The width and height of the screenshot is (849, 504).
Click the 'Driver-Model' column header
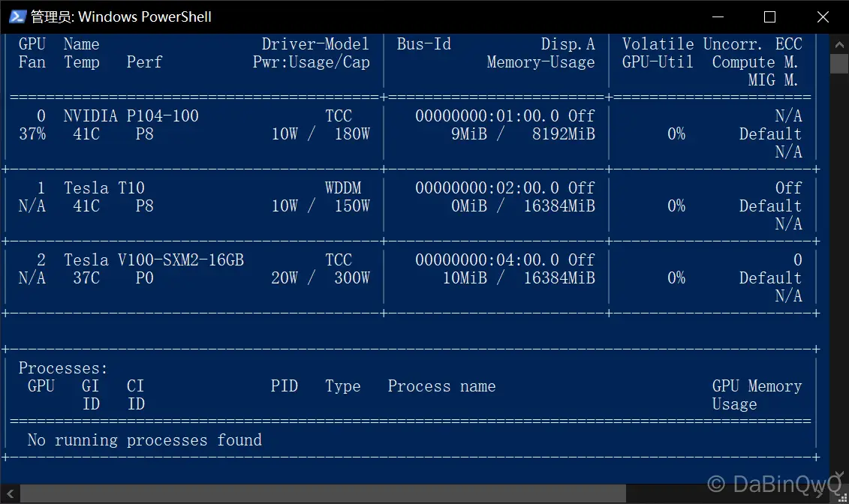click(x=315, y=43)
